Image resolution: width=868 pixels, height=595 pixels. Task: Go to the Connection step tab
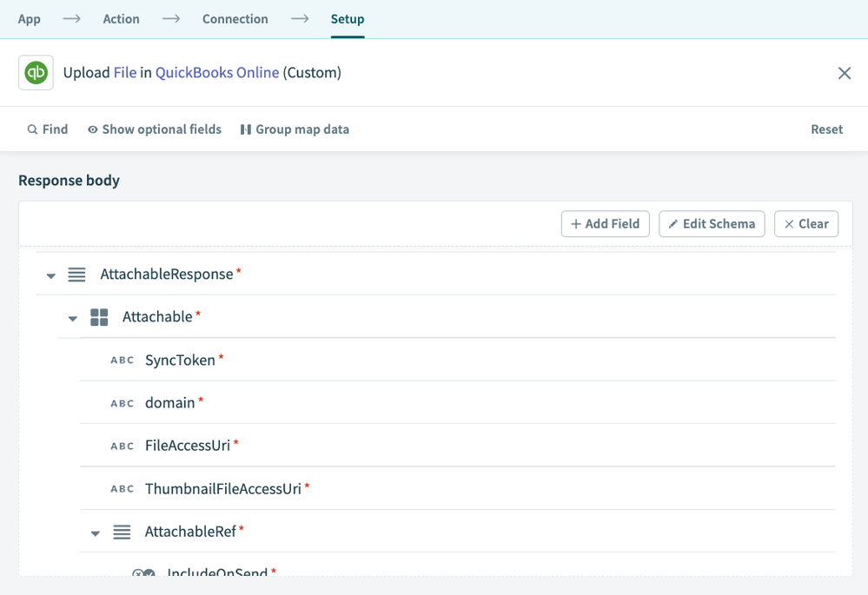[x=235, y=19]
